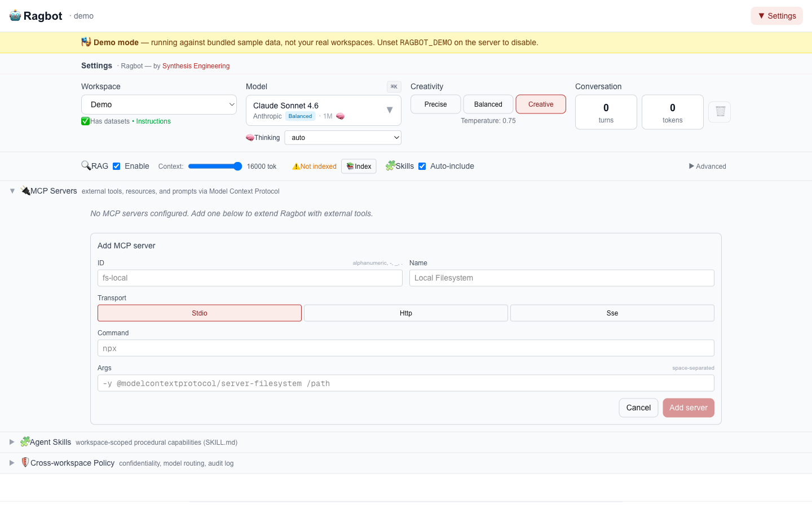
Task: Click the 16000 tok value
Action: (x=262, y=167)
